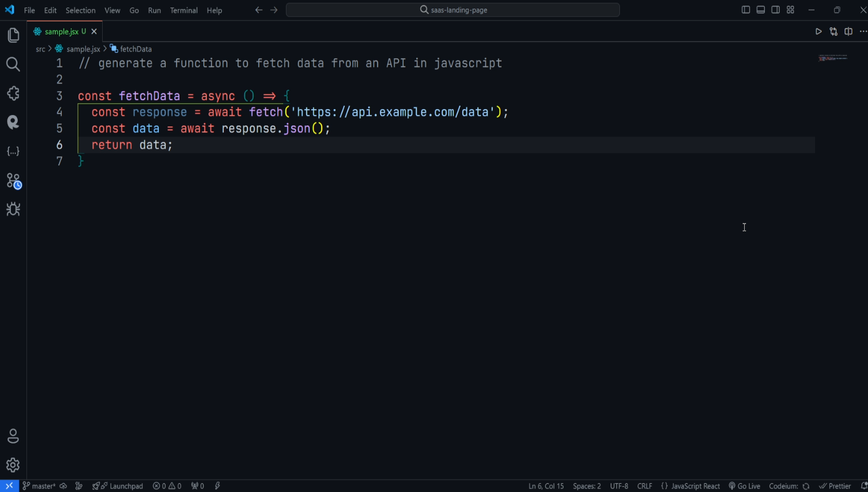Image resolution: width=868 pixels, height=492 pixels.
Task: Open the More Actions ellipsis in editor toolbar
Action: click(x=863, y=32)
